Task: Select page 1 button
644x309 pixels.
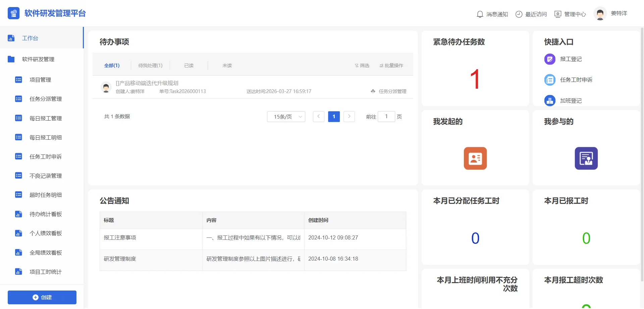Action: (334, 117)
